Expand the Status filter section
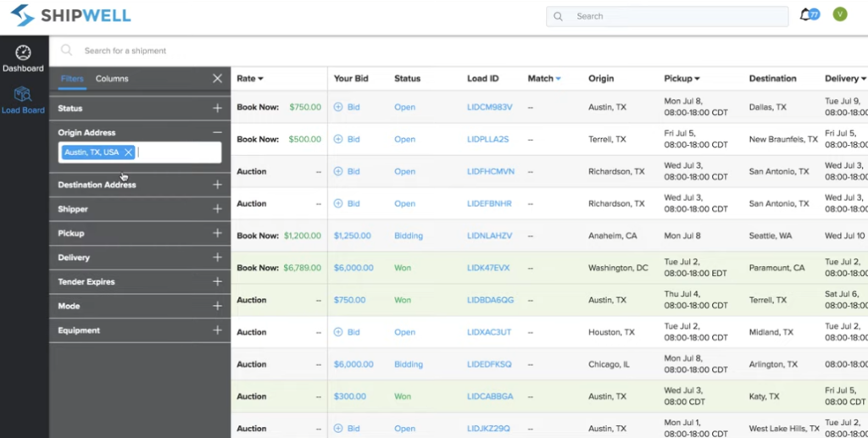 [217, 108]
